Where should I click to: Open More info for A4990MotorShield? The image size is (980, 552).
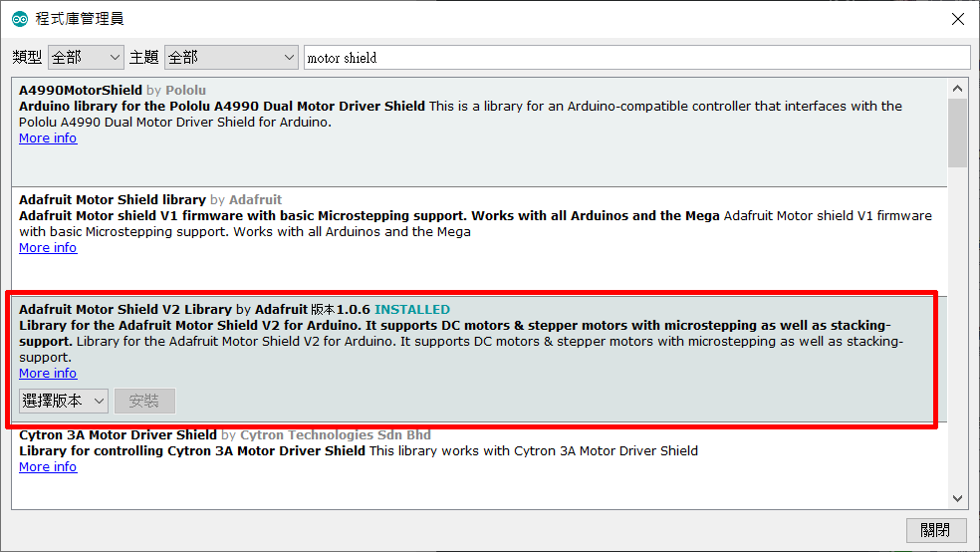48,138
